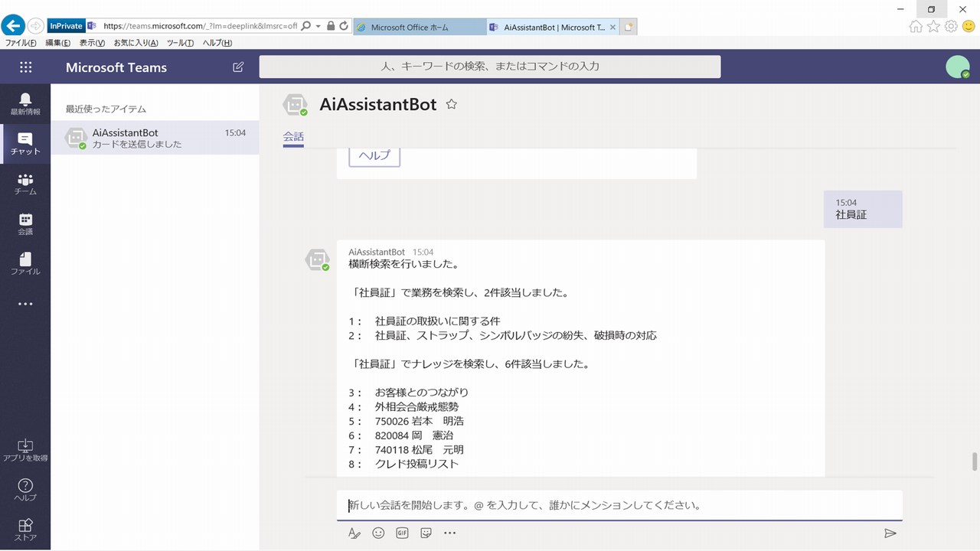Open the text Format options icon
This screenshot has width=980, height=551.
[x=354, y=533]
